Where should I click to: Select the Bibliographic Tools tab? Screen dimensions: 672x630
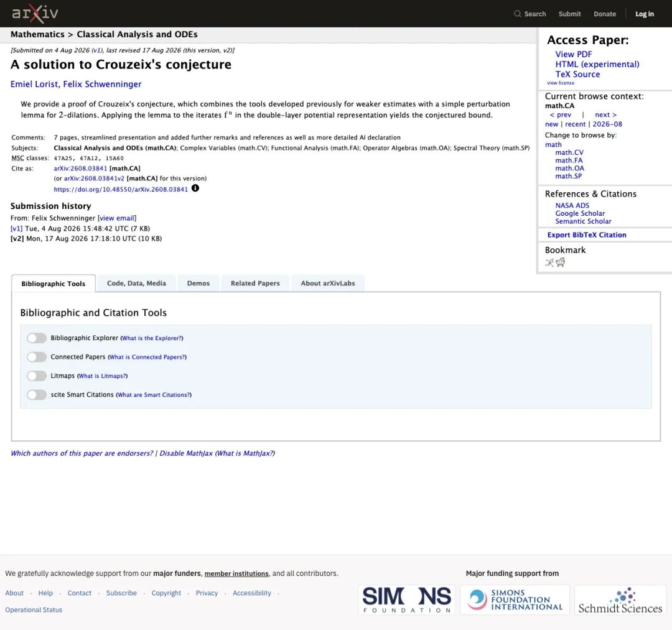point(54,284)
